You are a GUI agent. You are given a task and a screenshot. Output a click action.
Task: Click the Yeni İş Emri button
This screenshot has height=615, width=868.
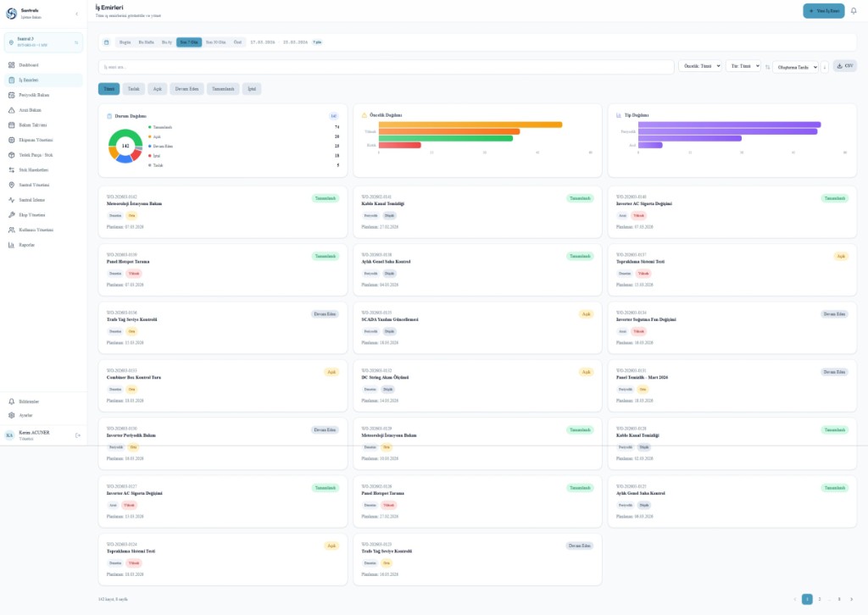[x=824, y=11]
